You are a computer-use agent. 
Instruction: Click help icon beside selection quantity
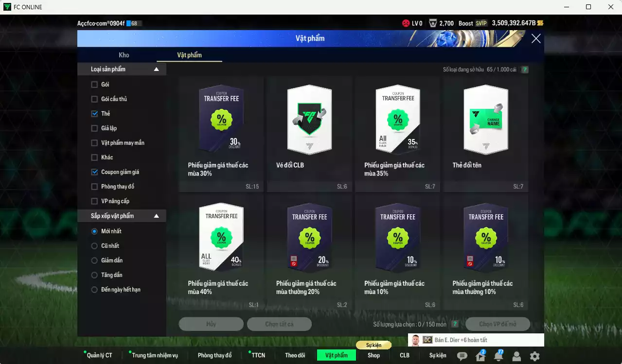[455, 324]
